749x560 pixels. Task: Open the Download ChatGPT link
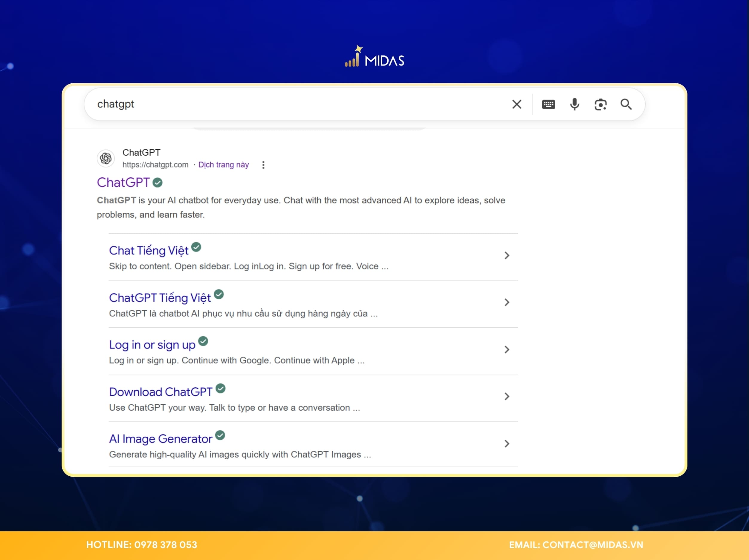(161, 392)
